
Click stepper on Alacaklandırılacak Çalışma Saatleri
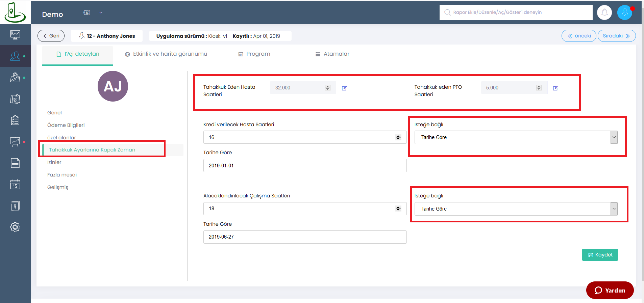398,209
